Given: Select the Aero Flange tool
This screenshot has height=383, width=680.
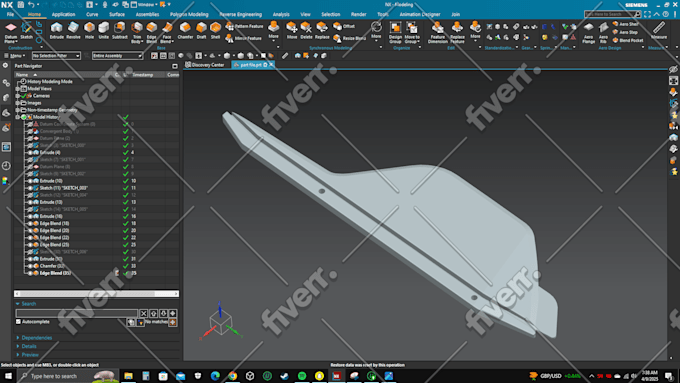Looking at the screenshot, I should click(588, 33).
